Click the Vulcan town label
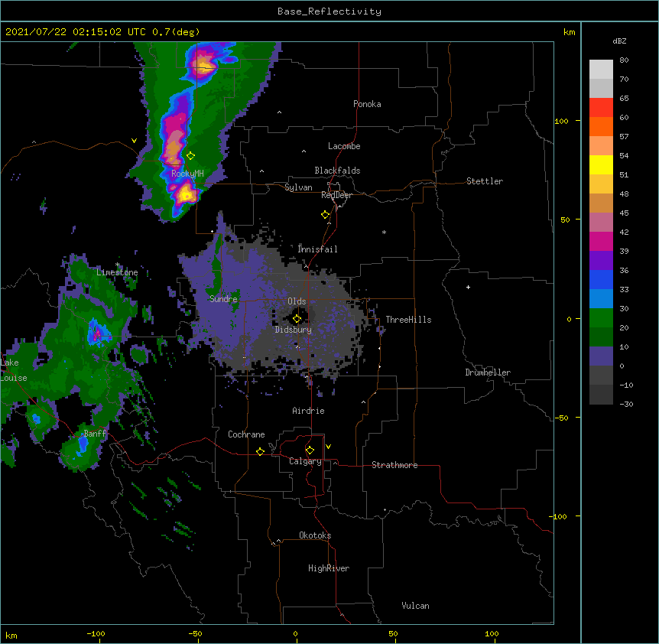Viewport: 659px width, 644px height. click(415, 606)
